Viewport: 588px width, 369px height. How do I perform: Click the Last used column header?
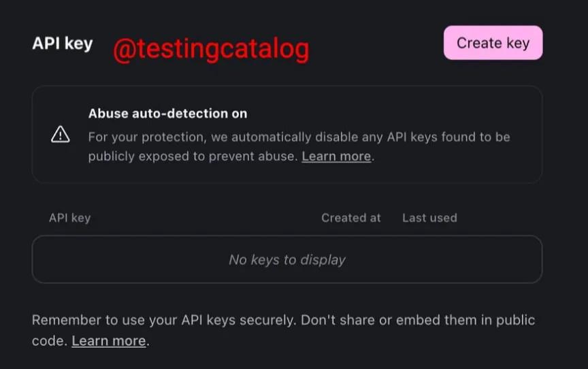[x=429, y=218]
